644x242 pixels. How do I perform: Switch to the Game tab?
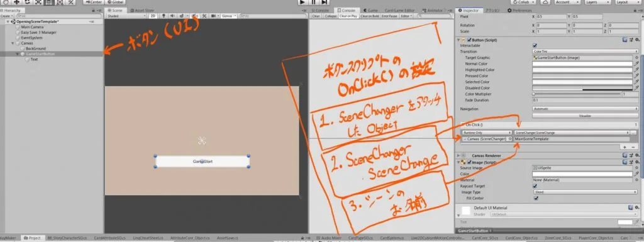coord(370,10)
